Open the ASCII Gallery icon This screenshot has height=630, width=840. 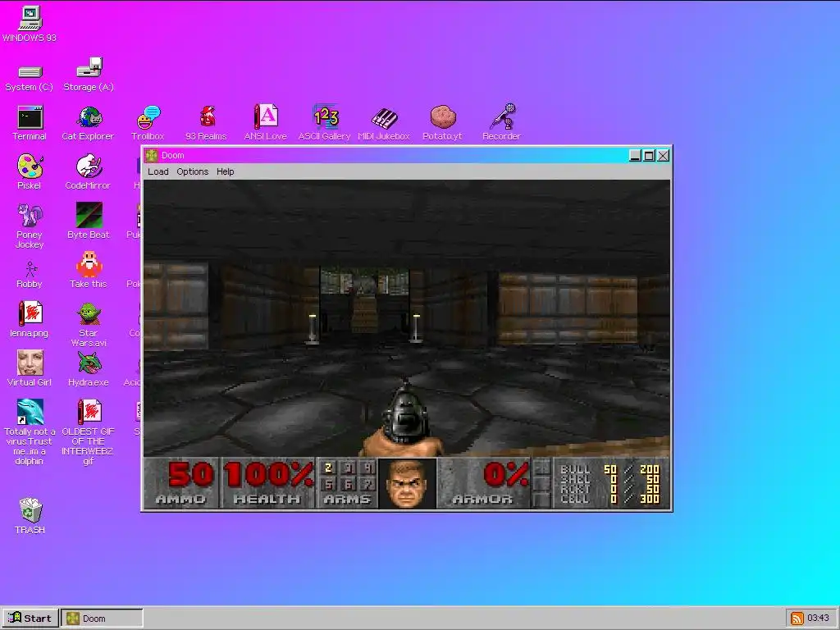[x=325, y=123]
